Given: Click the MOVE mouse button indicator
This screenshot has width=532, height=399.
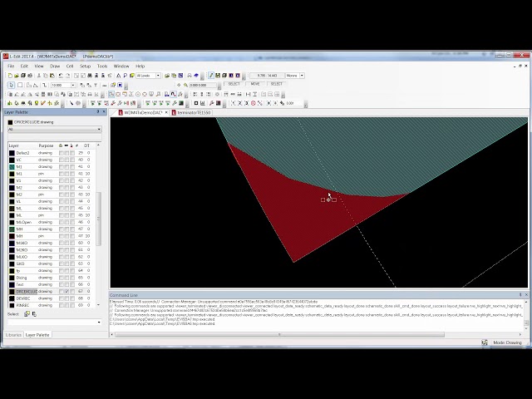Looking at the screenshot, I should (255, 84).
